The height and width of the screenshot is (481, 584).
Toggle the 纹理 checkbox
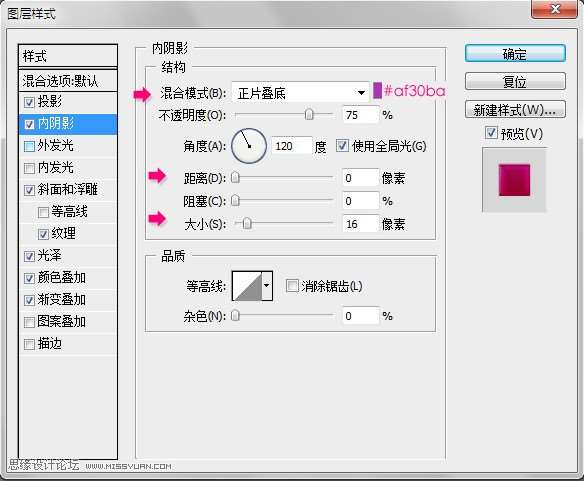43,234
